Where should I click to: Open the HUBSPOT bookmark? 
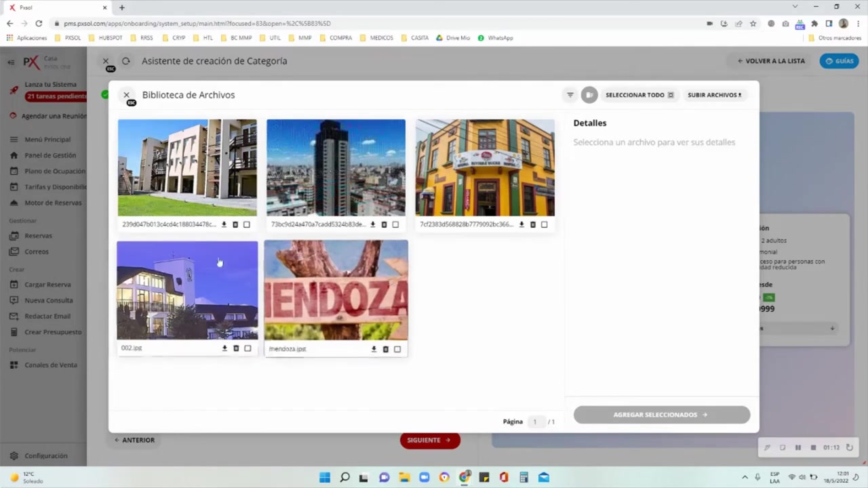click(109, 38)
